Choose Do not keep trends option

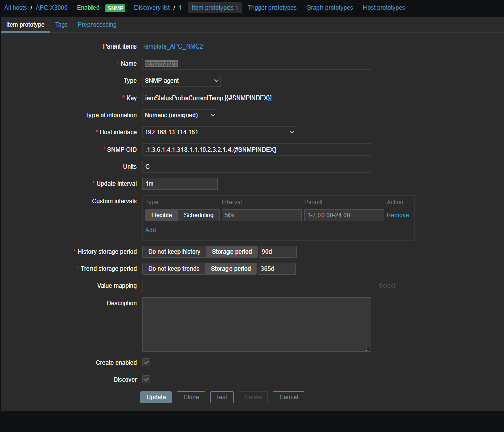click(173, 269)
